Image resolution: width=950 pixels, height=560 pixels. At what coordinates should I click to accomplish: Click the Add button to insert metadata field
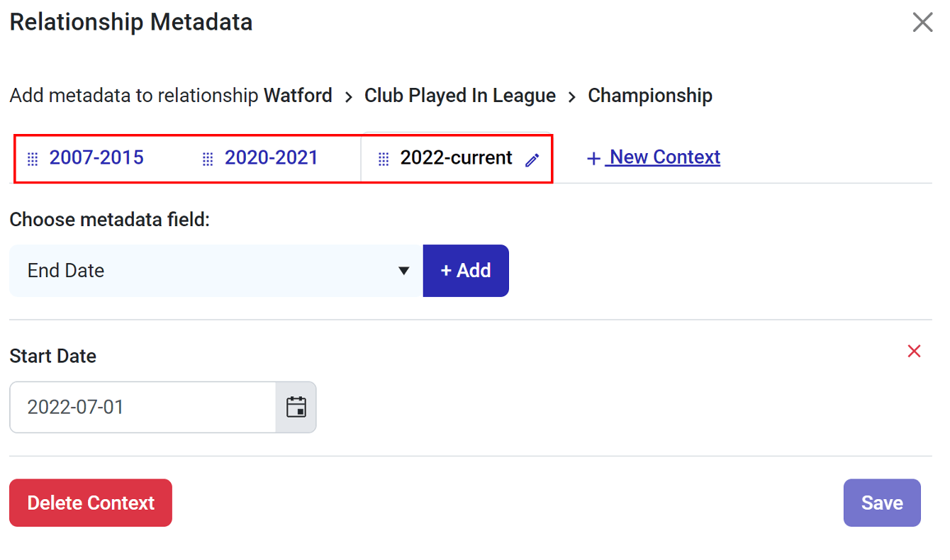(466, 270)
